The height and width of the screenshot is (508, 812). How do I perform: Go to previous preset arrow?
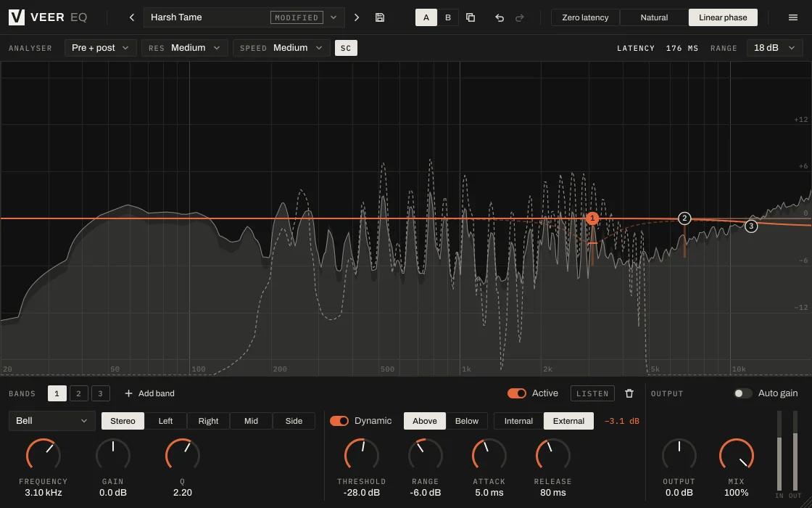132,17
